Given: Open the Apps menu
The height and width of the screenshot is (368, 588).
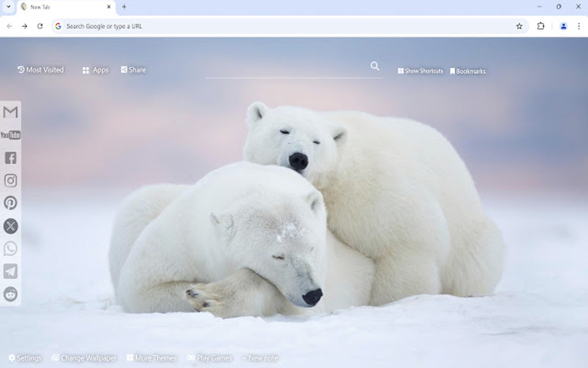Looking at the screenshot, I should (95, 69).
